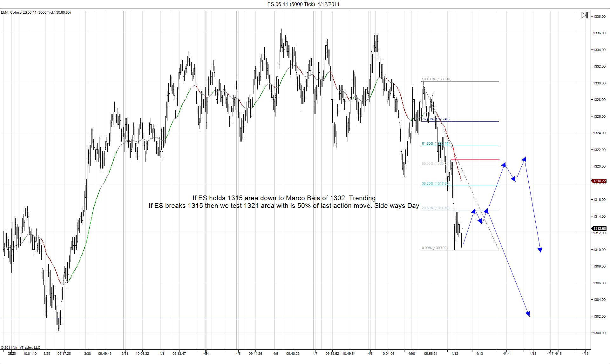Click the 09:44:26 time axis label
Image resolution: width=610 pixels, height=364 pixels.
255,353
